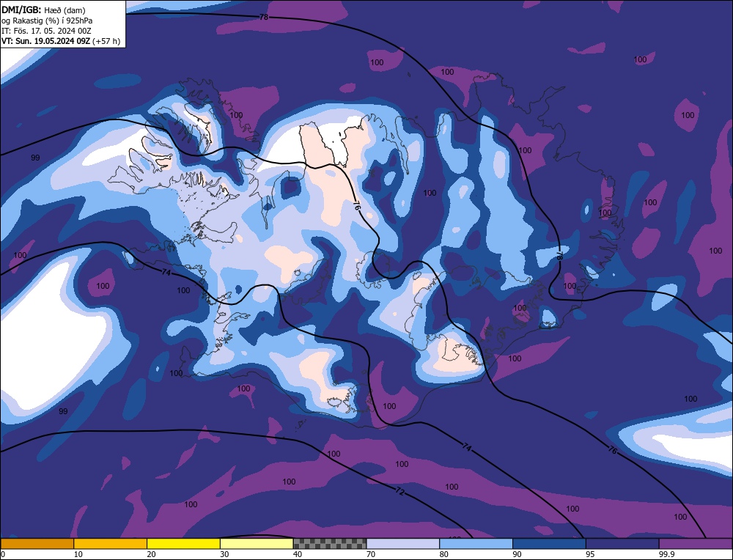This screenshot has height=560, width=733.
Task: Click the '72' height contour label
Action: pos(400,491)
